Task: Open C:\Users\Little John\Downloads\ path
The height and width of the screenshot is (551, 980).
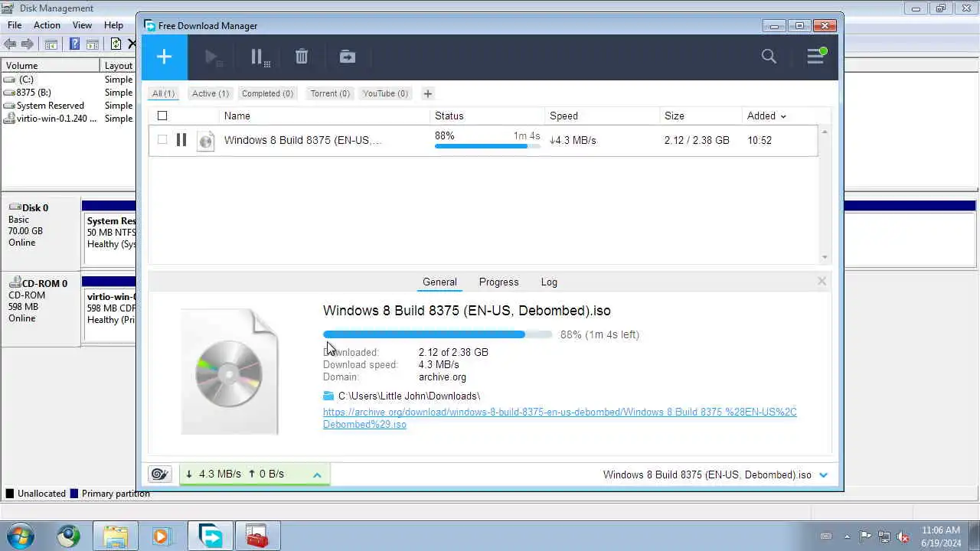Action: point(409,396)
